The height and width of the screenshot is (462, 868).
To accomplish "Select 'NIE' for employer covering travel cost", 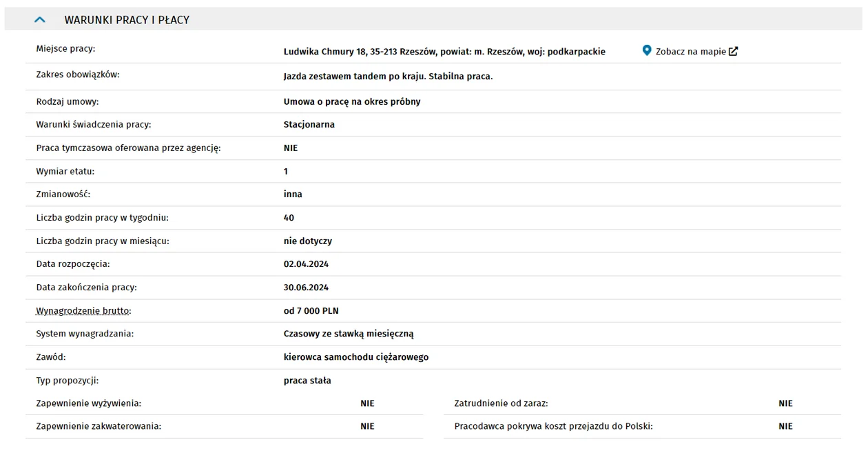I will (x=786, y=426).
